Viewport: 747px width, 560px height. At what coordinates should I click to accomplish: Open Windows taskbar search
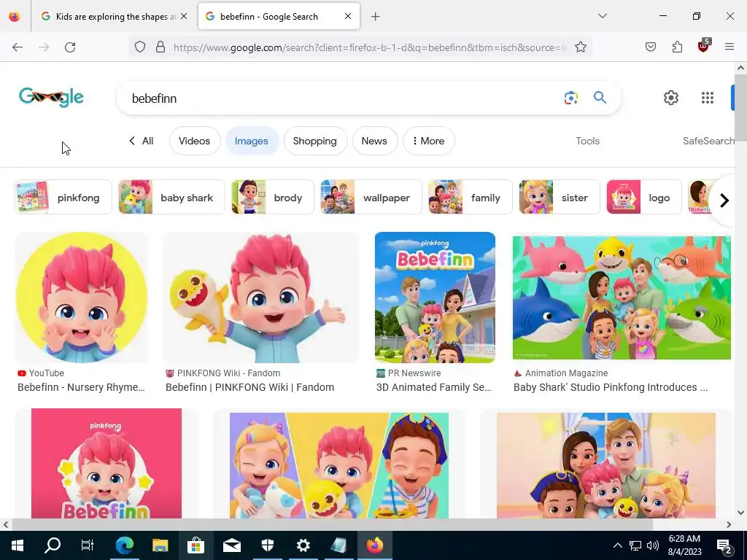point(53,545)
